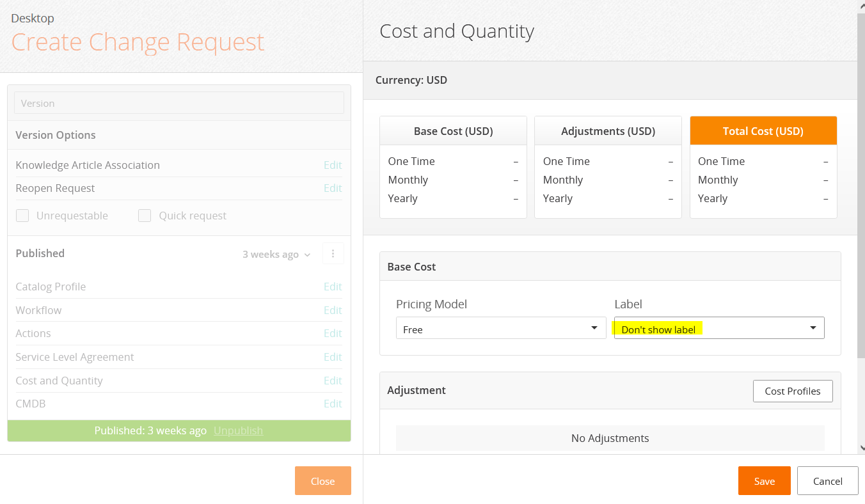This screenshot has width=865, height=504.
Task: Select the Total Cost (USD) header
Action: tap(763, 130)
